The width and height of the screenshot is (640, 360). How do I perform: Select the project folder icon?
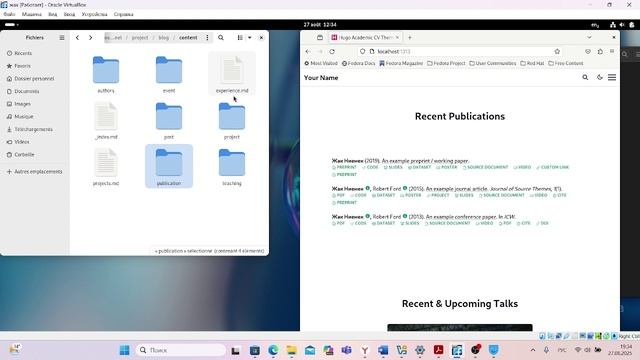(x=232, y=116)
